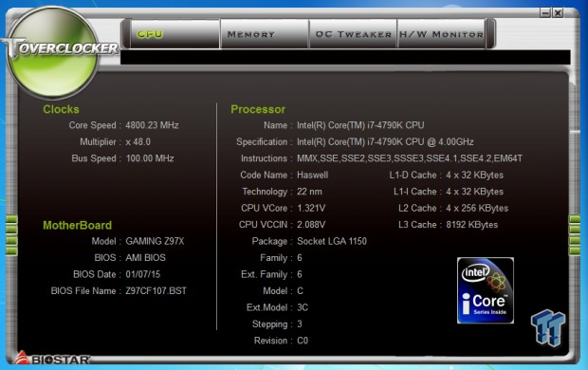Click the L1-D Cache value
Screen dimensions: 588x370
(x=474, y=175)
